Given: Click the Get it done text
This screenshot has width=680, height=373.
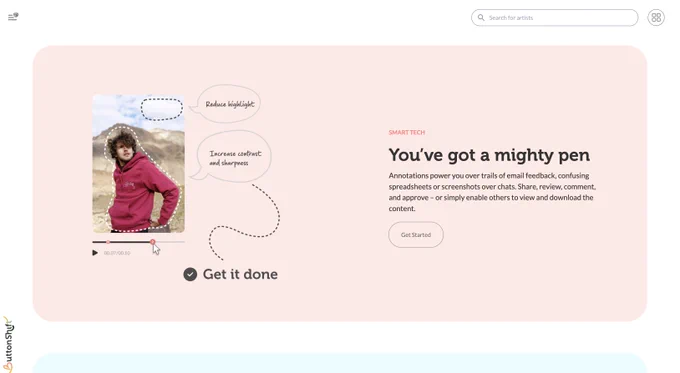Looking at the screenshot, I should [240, 274].
